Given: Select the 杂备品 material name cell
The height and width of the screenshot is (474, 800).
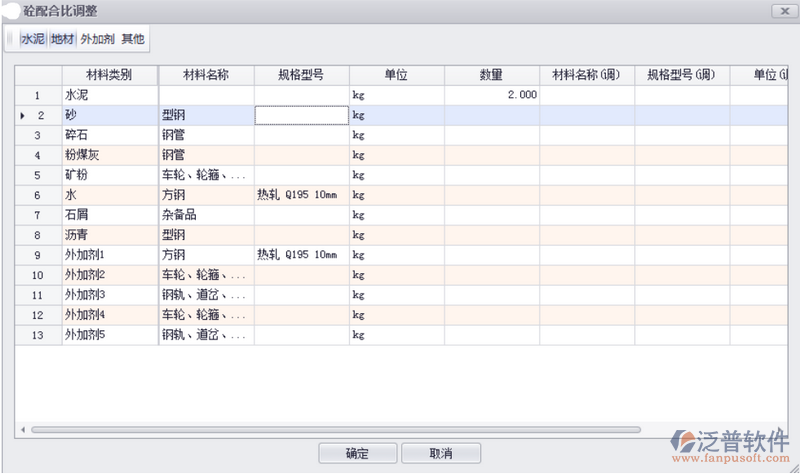Looking at the screenshot, I should pos(206,215).
